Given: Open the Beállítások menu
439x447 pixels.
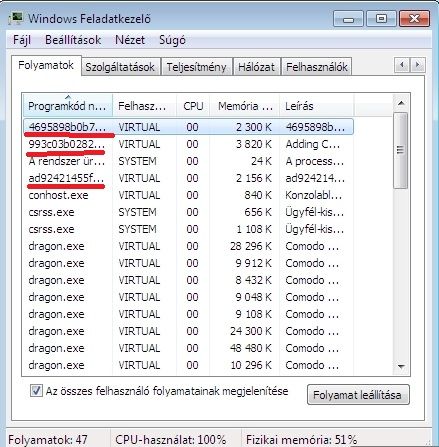Looking at the screenshot, I should tap(73, 40).
